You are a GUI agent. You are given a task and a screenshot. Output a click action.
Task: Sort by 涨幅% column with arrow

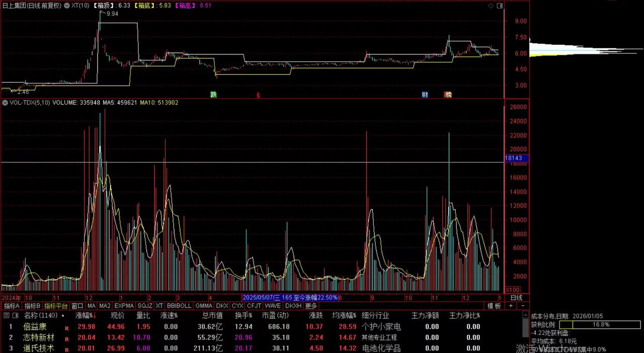tap(86, 315)
